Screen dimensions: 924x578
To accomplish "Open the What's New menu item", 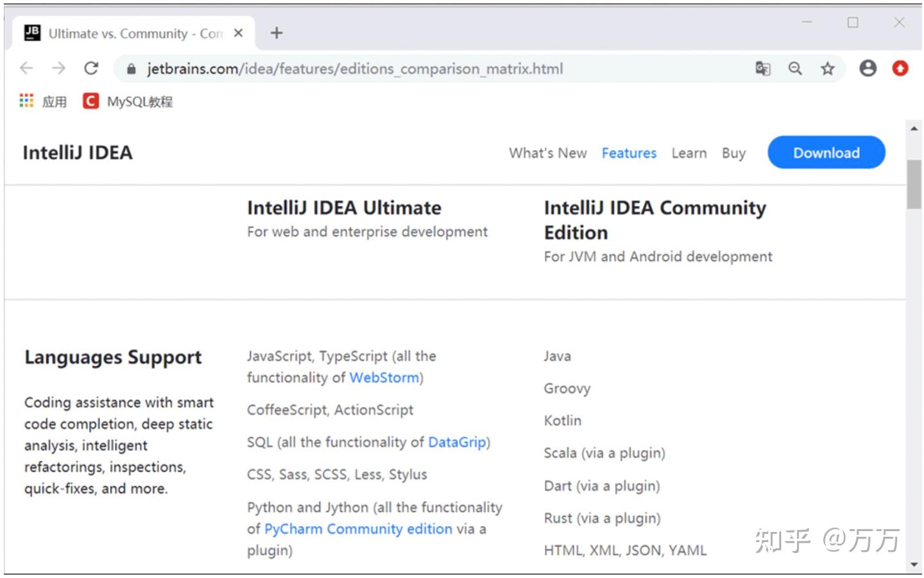I will [548, 153].
